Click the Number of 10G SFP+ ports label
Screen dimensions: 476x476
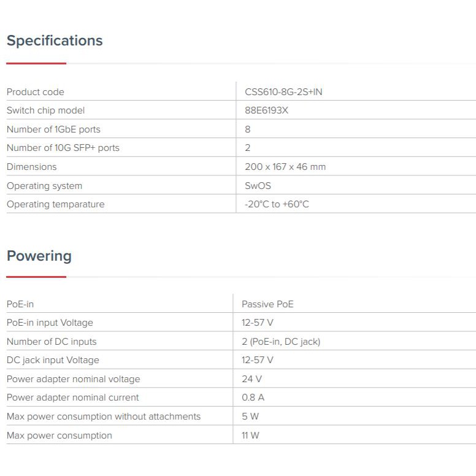(63, 148)
